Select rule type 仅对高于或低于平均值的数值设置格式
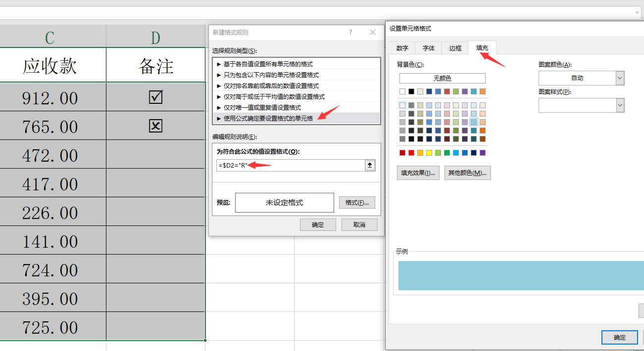 (x=296, y=96)
